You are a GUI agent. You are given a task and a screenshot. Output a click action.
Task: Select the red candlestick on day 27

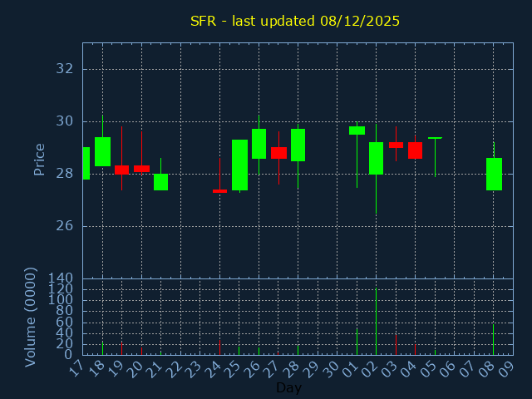point(278,153)
